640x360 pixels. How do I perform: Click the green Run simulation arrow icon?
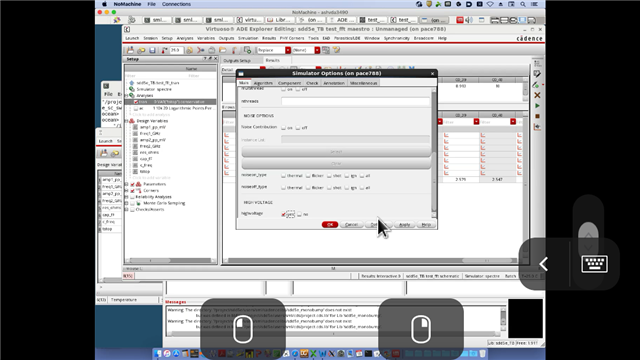[537, 106]
